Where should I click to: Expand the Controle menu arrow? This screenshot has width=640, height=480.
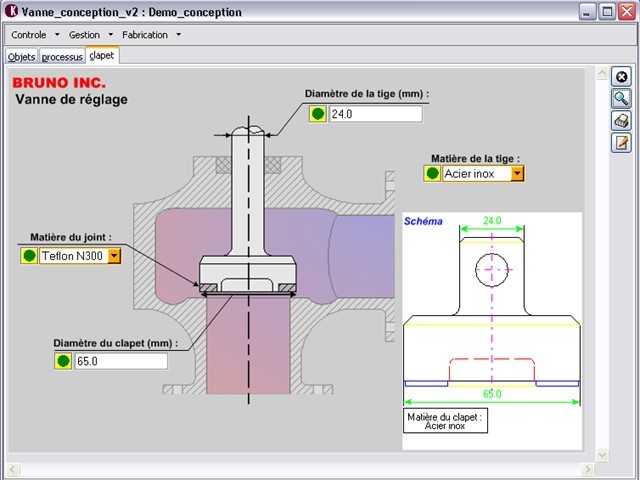coord(57,35)
